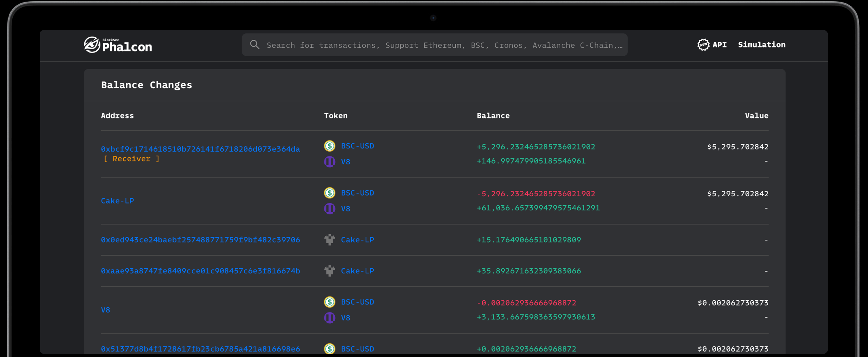The width and height of the screenshot is (868, 357).
Task: Click the search magnifier icon
Action: [x=255, y=45]
